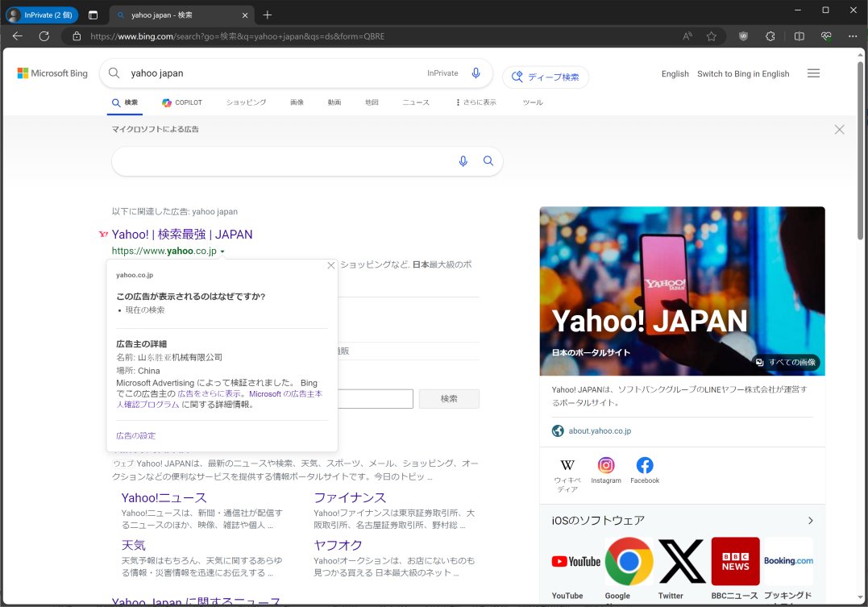This screenshot has width=868, height=607.
Task: Open Browser essentials heart icon
Action: [826, 36]
